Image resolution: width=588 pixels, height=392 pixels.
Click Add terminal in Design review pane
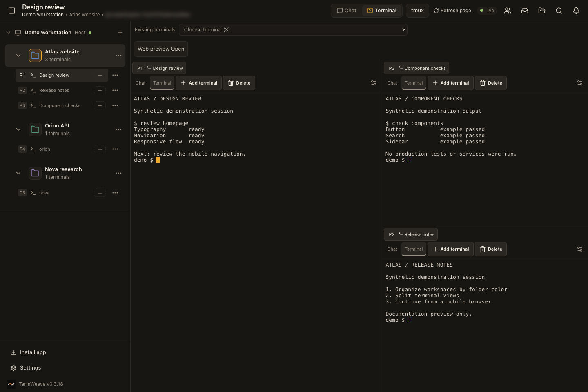click(x=199, y=83)
